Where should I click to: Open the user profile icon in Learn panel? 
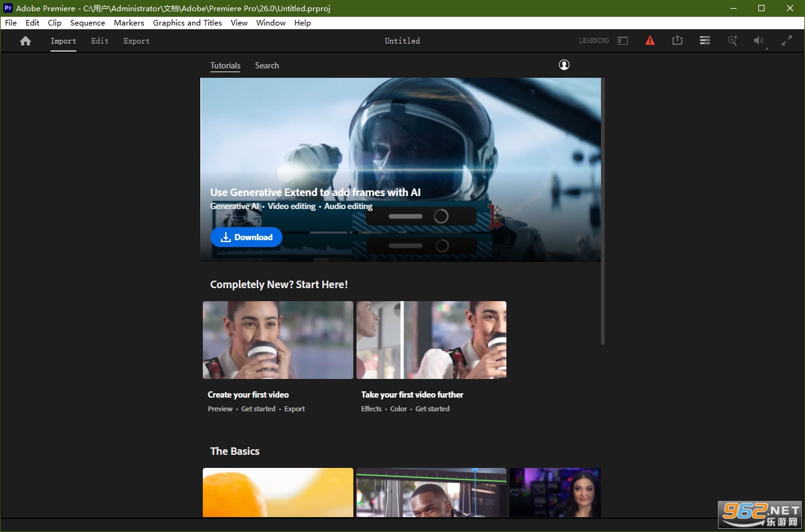pos(564,65)
